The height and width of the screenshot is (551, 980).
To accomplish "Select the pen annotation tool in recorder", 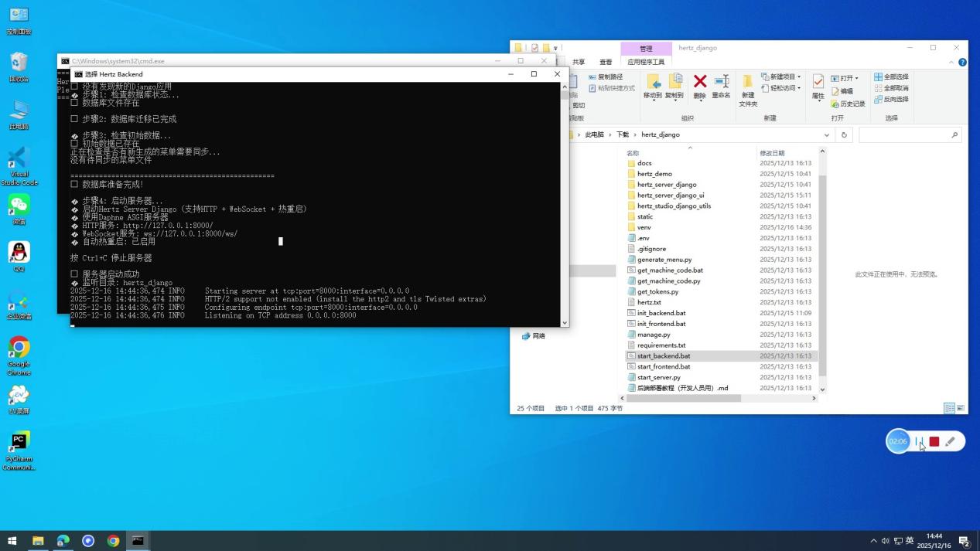I will coord(951,441).
